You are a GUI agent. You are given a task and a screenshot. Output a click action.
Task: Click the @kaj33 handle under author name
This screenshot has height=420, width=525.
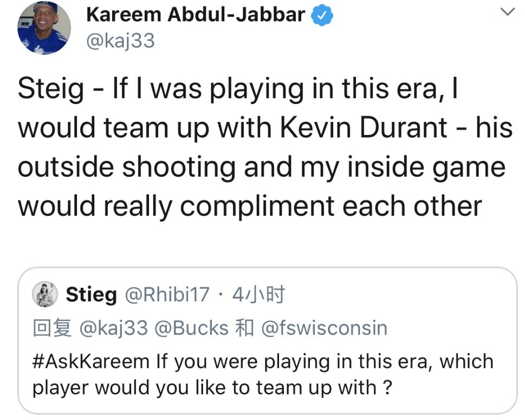[120, 41]
